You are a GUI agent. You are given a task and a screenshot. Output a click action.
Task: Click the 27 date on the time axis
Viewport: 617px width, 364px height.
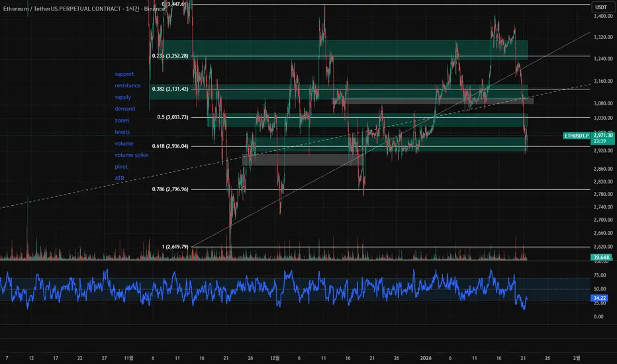[x=105, y=358]
